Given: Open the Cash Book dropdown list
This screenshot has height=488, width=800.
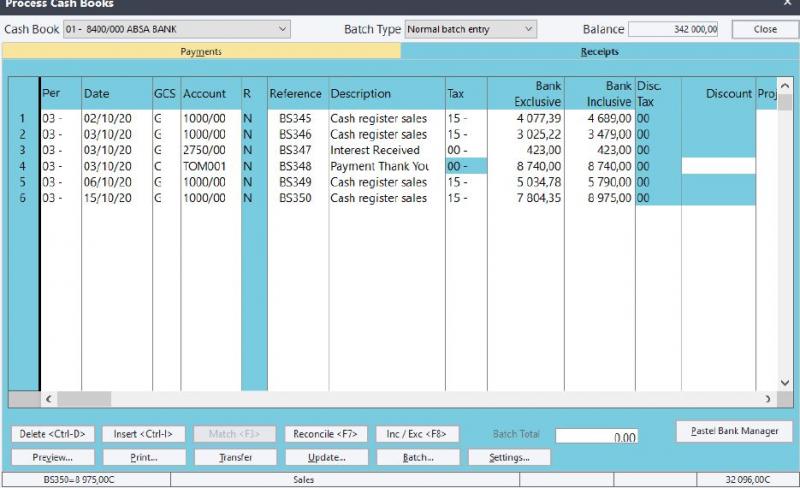Looking at the screenshot, I should tap(283, 30).
